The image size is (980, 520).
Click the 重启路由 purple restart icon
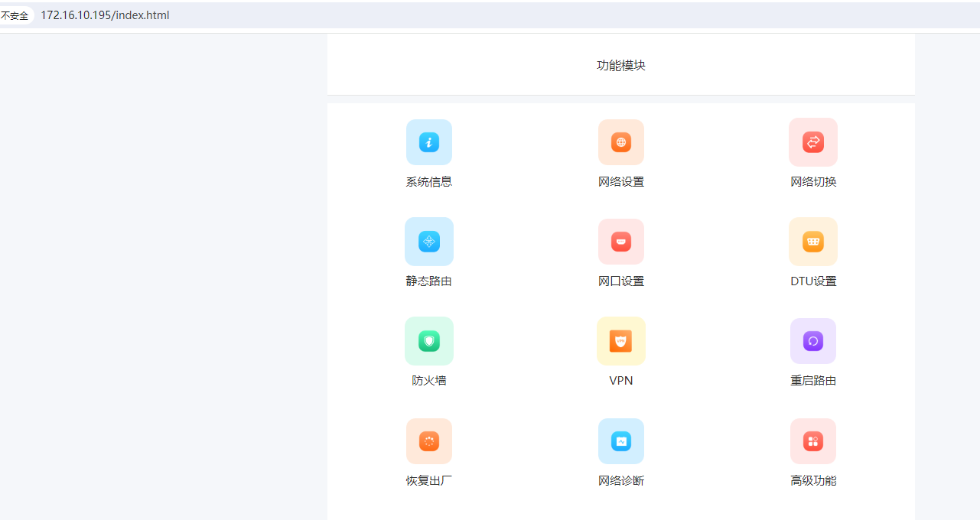click(x=813, y=341)
